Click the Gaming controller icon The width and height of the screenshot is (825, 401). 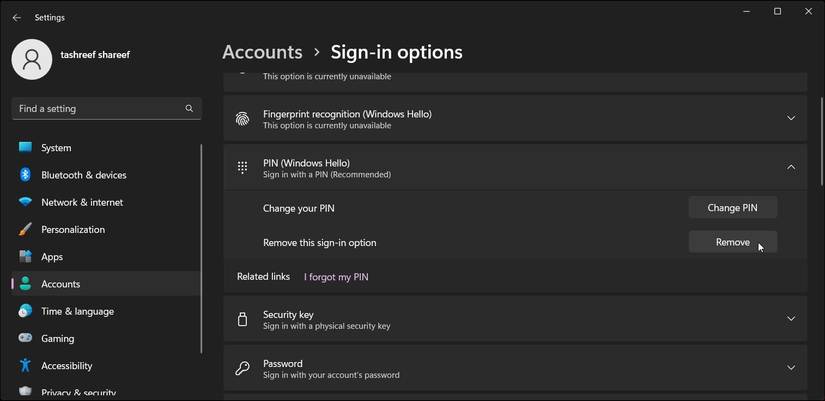(x=25, y=338)
